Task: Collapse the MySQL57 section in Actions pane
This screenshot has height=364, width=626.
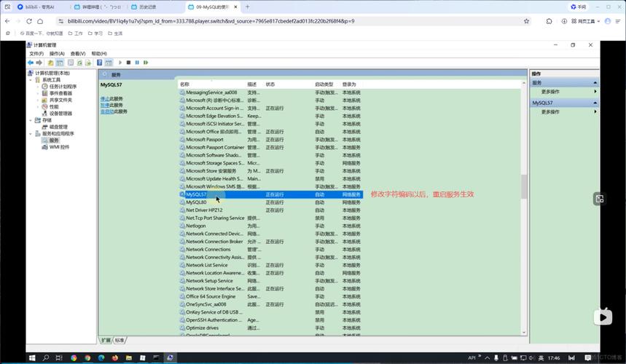Action: (595, 103)
